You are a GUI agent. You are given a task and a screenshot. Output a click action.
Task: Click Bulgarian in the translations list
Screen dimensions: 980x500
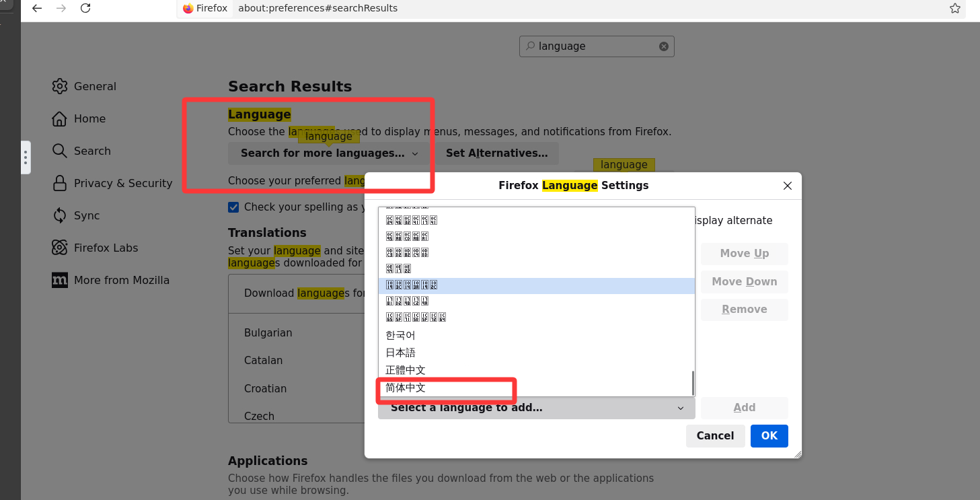click(268, 333)
